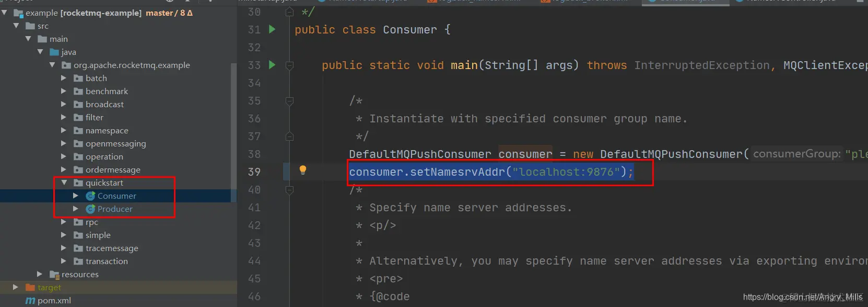Select Consumer in the project tree
This screenshot has height=307, width=868.
pyautogui.click(x=117, y=196)
